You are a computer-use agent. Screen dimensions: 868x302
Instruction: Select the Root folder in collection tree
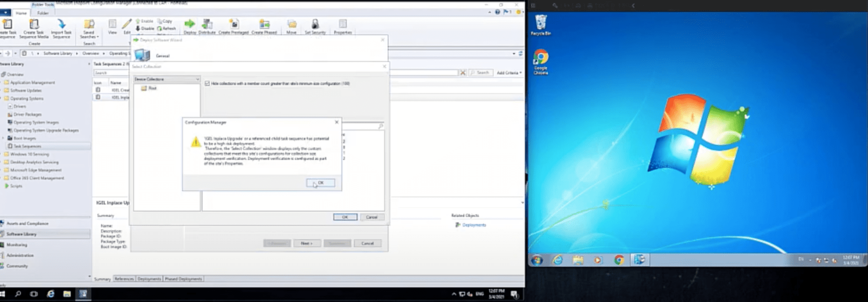click(x=152, y=88)
